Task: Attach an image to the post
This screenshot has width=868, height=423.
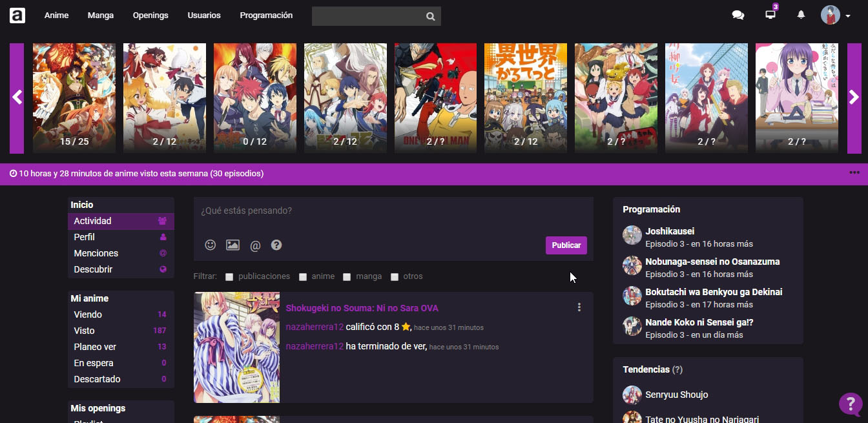Action: (232, 245)
